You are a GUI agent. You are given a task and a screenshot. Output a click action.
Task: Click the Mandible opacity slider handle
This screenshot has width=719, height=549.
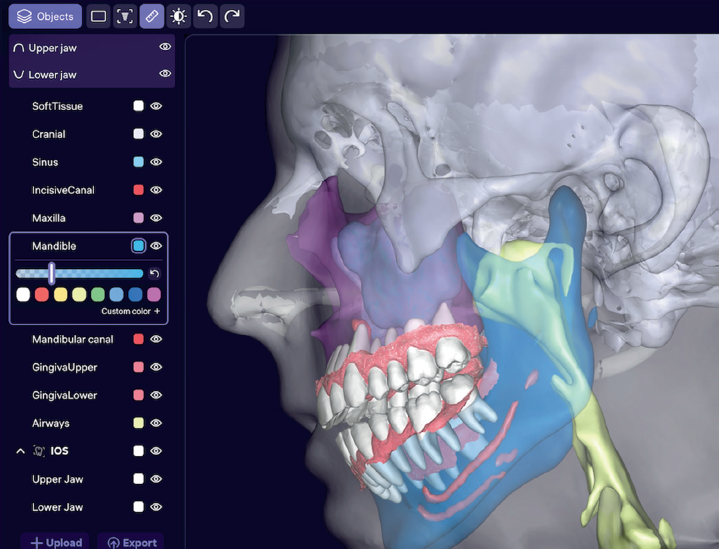[52, 273]
